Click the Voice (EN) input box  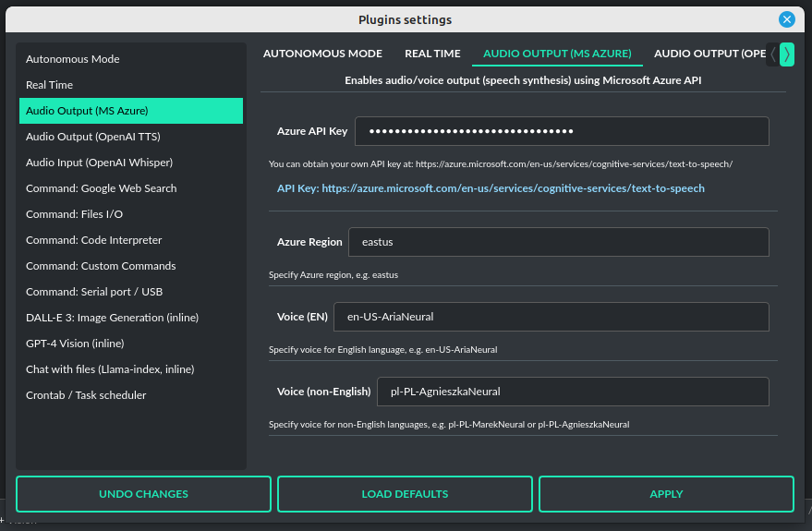[x=551, y=317]
